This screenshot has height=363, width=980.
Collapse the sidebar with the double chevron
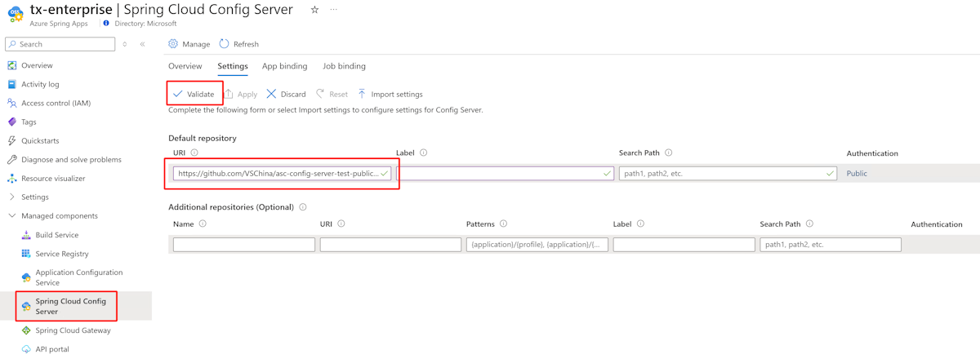(142, 44)
